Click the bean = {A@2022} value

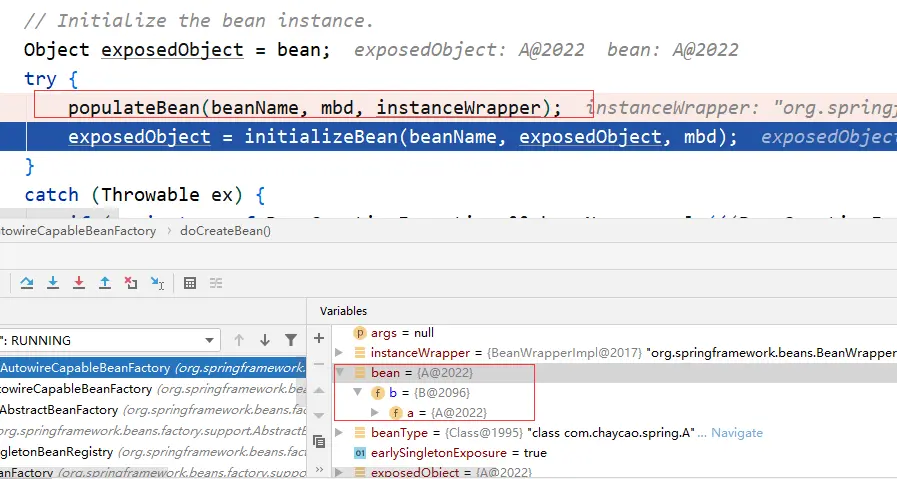click(445, 373)
